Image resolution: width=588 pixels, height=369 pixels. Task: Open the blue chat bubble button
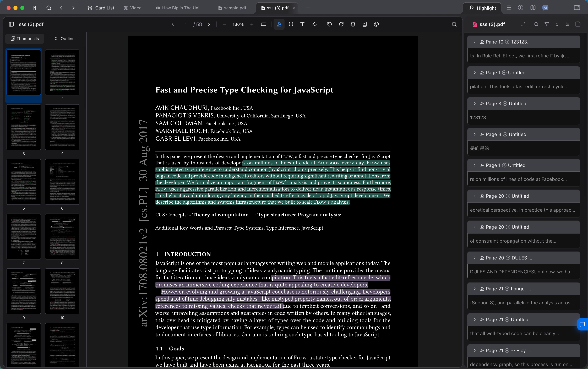582,324
